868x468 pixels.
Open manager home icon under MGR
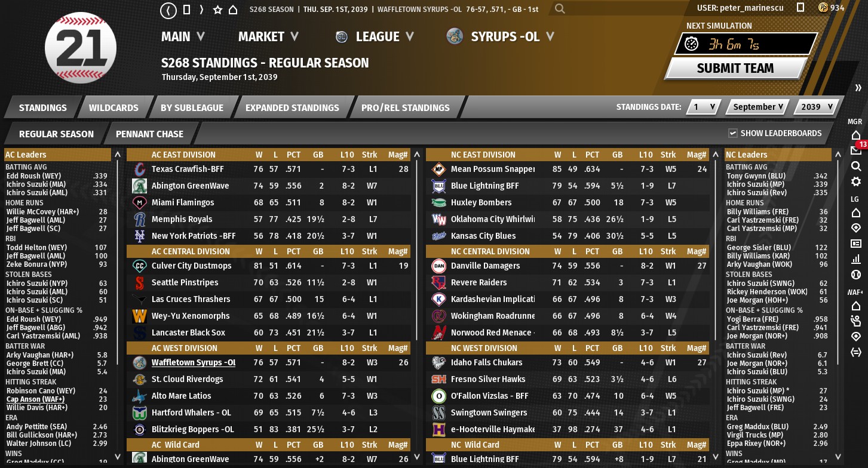pos(855,135)
